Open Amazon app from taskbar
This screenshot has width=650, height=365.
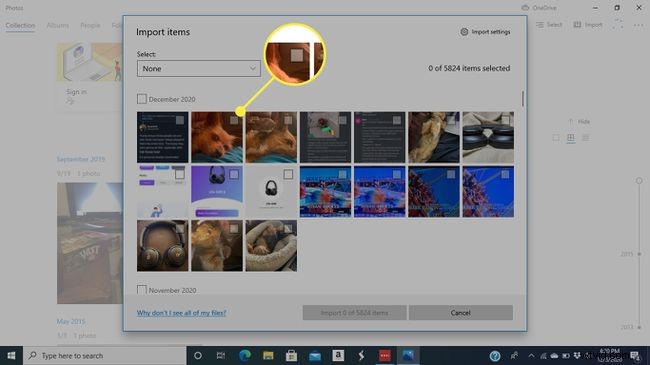pyautogui.click(x=338, y=355)
